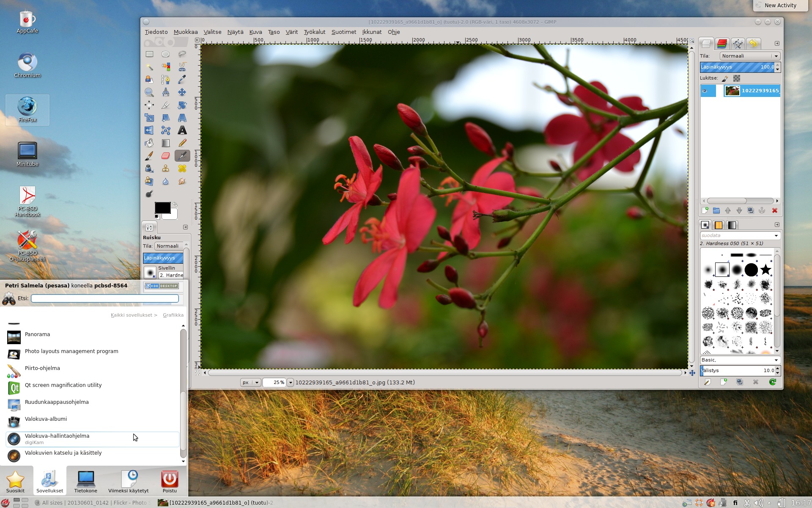812x508 pixels.
Task: Switch to the Patterns tab
Action: point(718,225)
